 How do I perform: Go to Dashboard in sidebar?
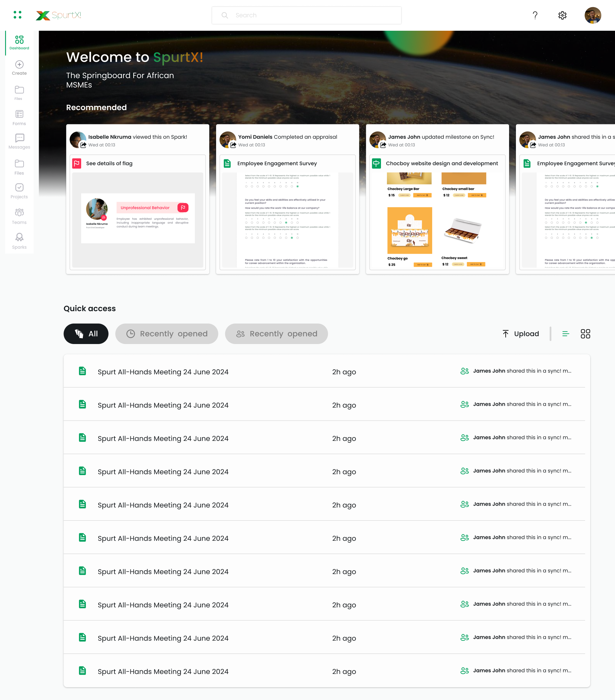[19, 42]
